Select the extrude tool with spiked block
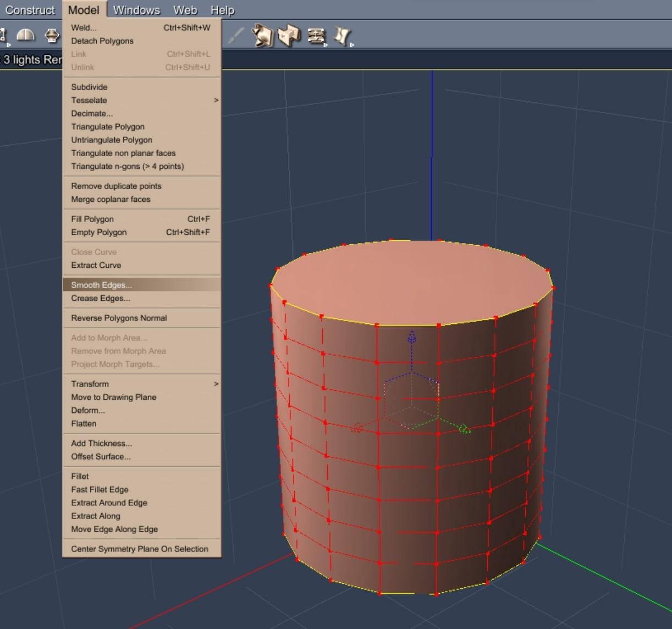672x629 pixels. pos(262,36)
